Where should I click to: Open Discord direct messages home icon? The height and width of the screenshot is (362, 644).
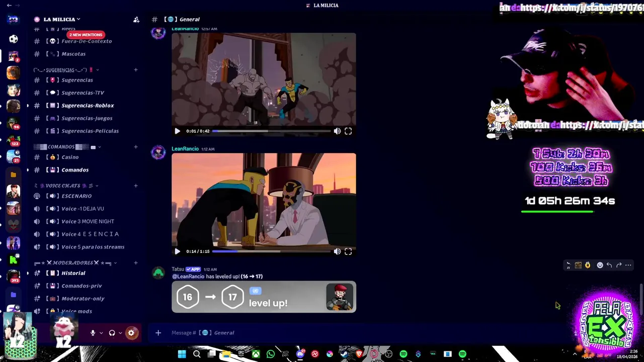(x=13, y=19)
